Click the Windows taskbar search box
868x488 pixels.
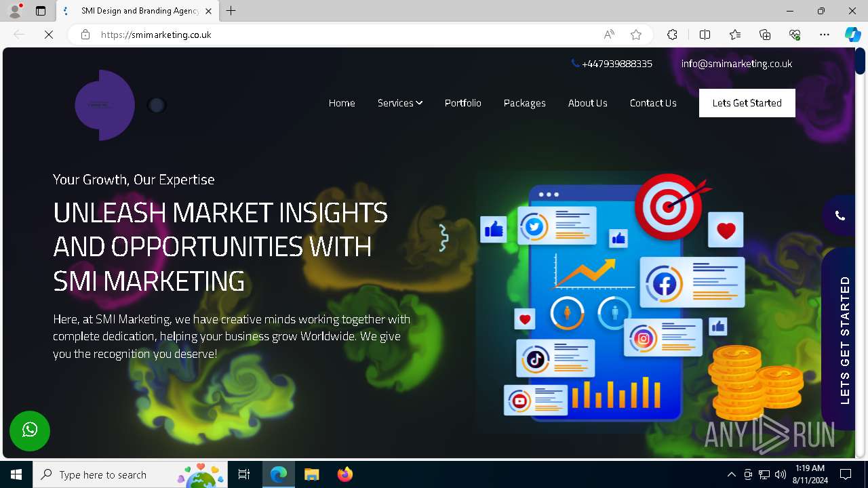130,474
